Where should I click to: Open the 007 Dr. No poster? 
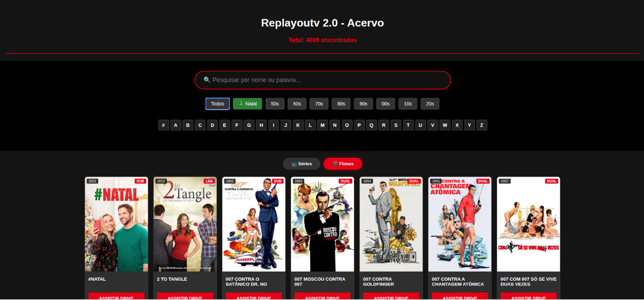pyautogui.click(x=254, y=224)
